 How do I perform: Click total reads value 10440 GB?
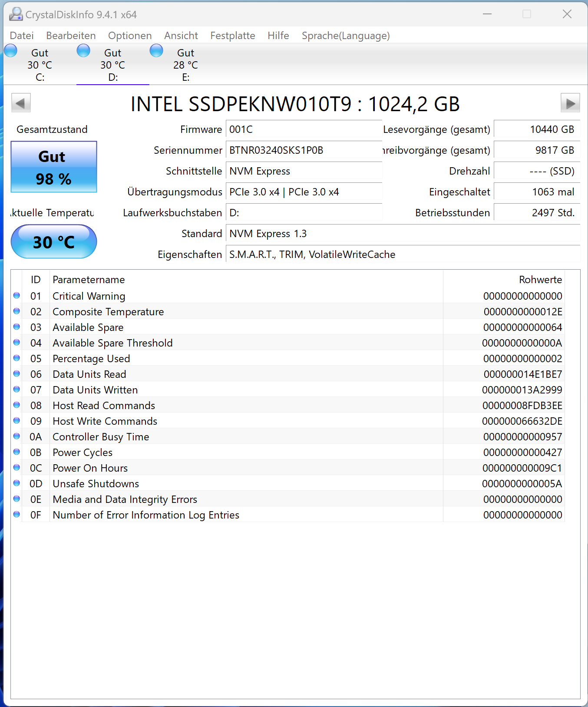coord(537,129)
